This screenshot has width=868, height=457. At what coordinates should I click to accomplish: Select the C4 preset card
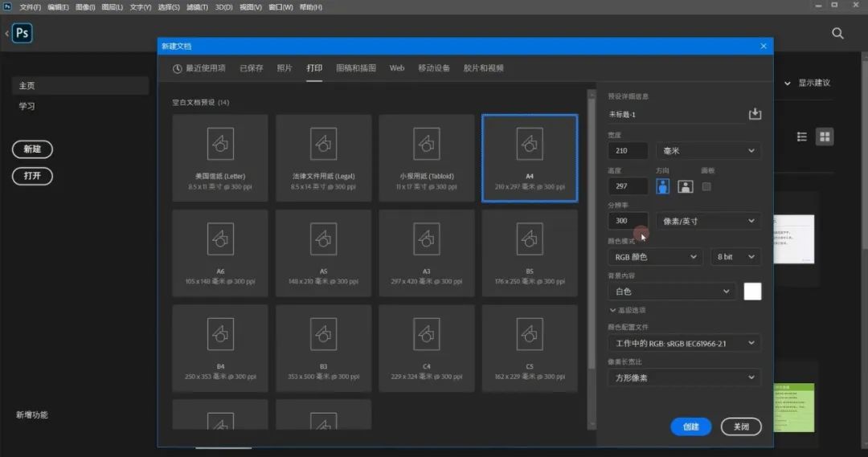pyautogui.click(x=427, y=349)
